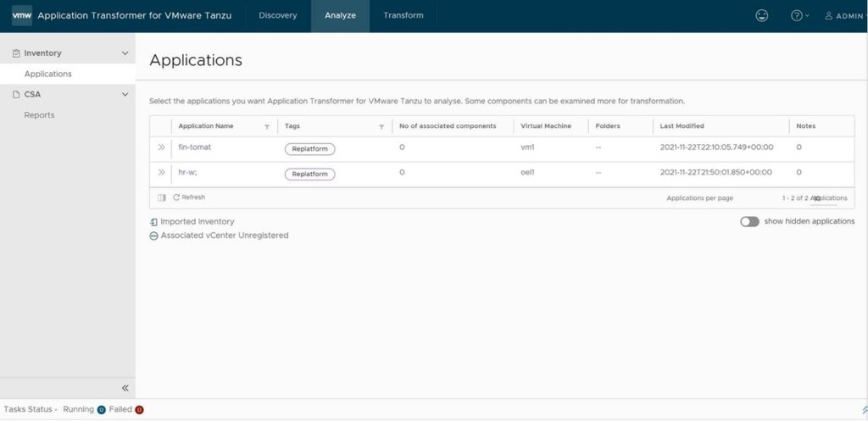Screen dimensions: 868x421
Task: Click the Virtual Machine column header
Action: tap(546, 126)
